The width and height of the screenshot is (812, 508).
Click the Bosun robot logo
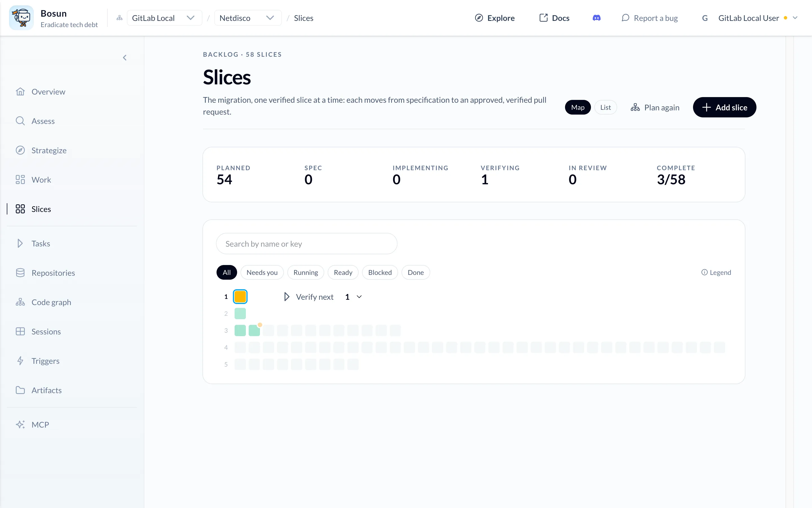click(21, 18)
